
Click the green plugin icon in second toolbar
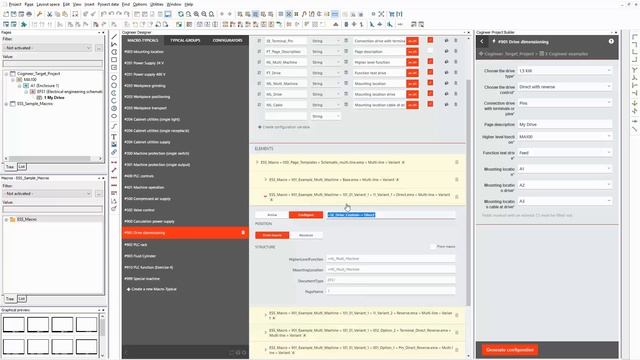pyautogui.click(x=24, y=24)
